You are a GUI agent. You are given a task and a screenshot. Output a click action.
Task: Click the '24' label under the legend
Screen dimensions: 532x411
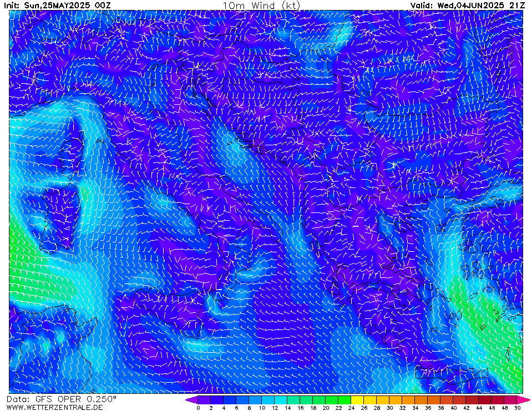tap(351, 408)
